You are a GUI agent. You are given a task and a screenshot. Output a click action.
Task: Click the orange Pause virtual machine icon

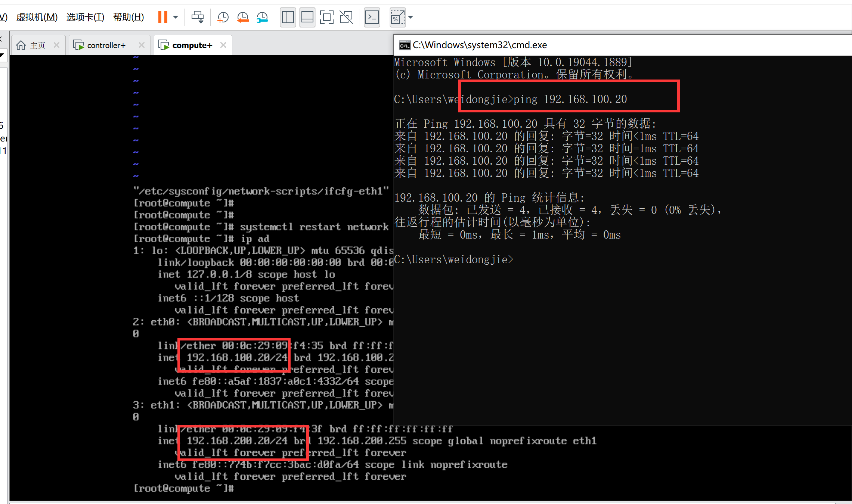[x=162, y=17]
